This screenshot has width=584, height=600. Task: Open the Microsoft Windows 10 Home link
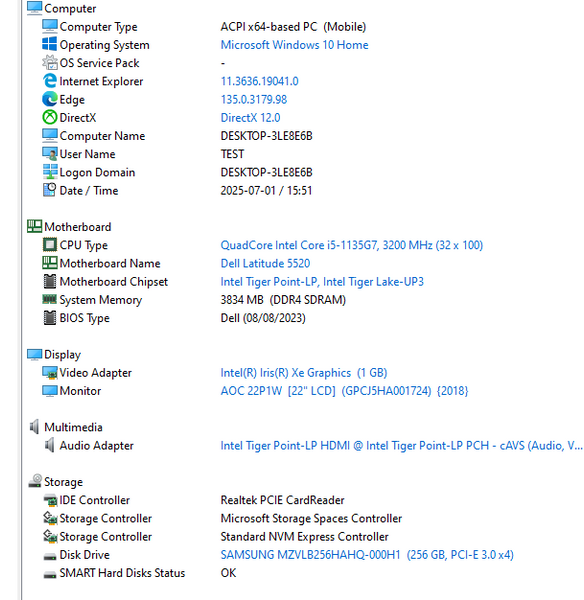294,45
